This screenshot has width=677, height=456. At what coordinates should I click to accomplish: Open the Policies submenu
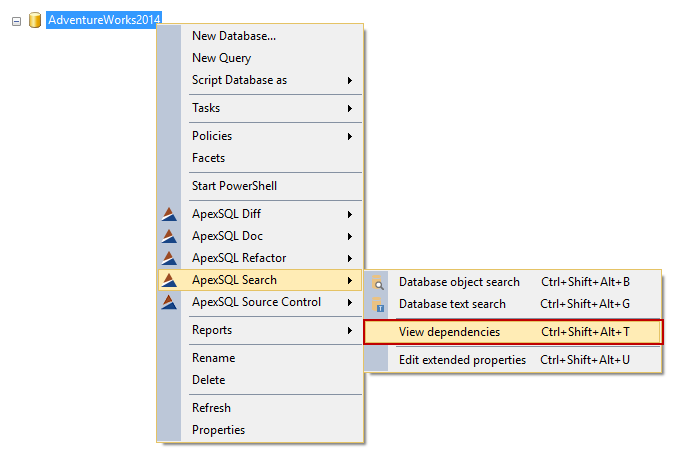pyautogui.click(x=260, y=136)
